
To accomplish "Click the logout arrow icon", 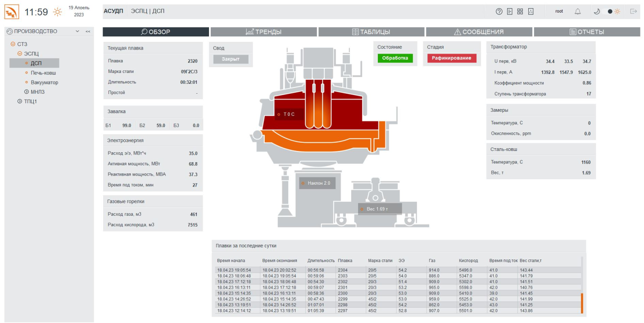I will pos(634,12).
